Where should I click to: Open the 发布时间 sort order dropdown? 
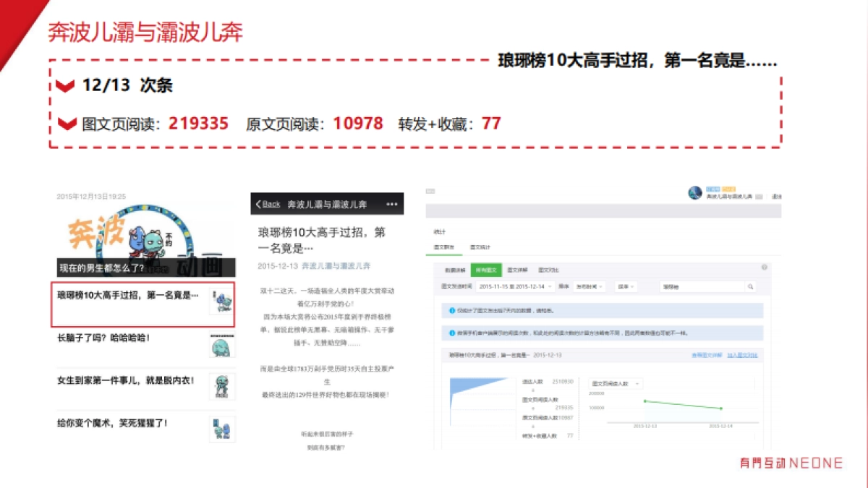pyautogui.click(x=590, y=286)
